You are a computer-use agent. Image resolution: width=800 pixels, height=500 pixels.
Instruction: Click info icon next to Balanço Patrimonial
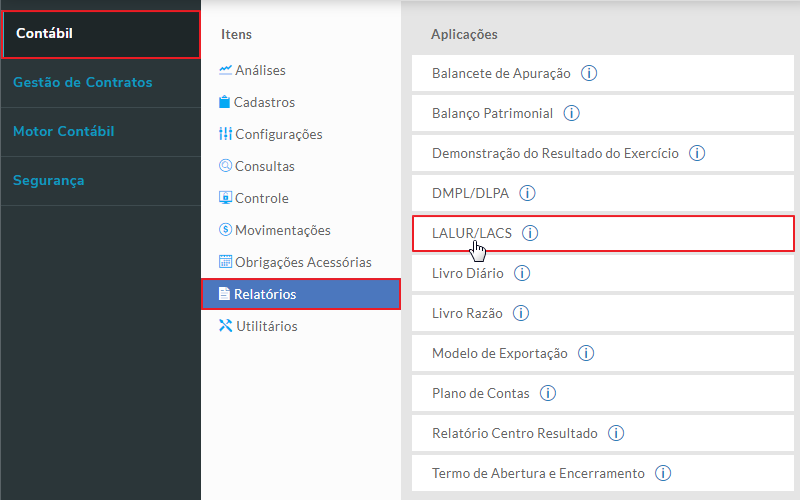click(572, 113)
